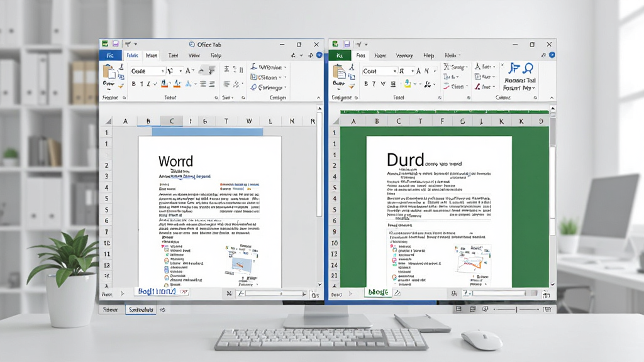
Task: Click the Ciaes button in the green window's ribbon
Action: 455,87
